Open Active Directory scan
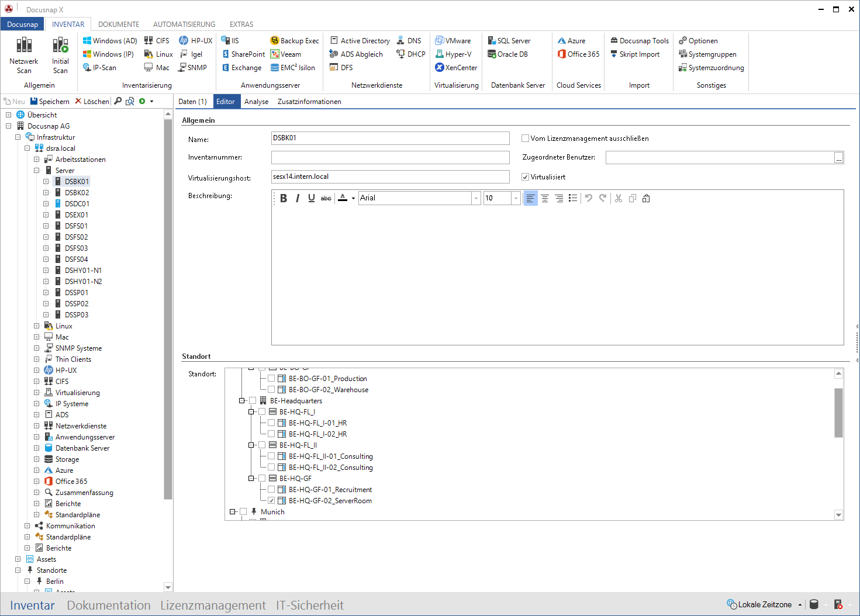The width and height of the screenshot is (860, 616). coord(360,41)
